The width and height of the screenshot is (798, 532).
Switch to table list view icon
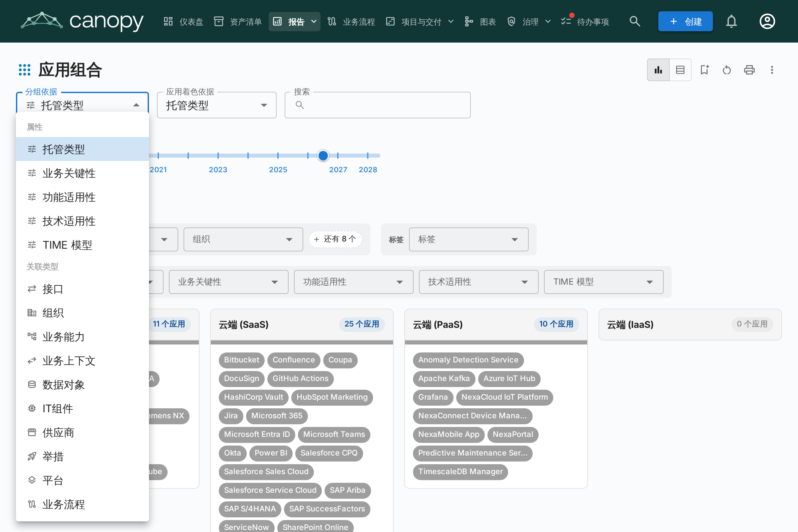[x=680, y=70]
